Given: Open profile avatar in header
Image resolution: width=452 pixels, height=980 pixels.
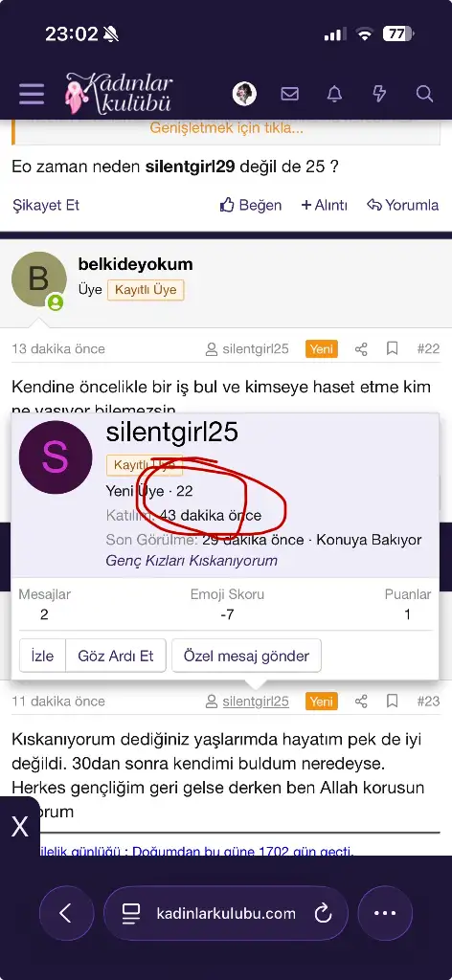Looking at the screenshot, I should click(x=244, y=94).
